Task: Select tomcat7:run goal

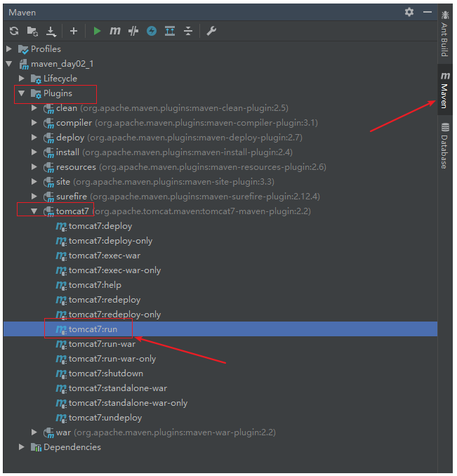Action: [93, 329]
